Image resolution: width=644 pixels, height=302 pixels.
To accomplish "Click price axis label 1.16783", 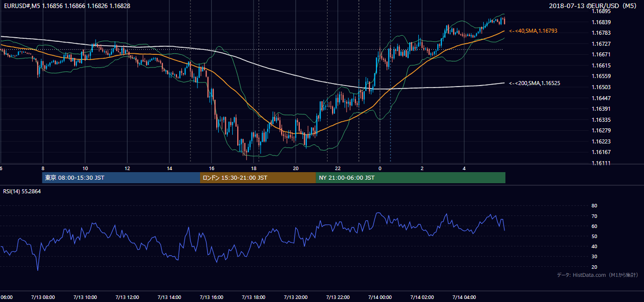I will pos(601,33).
